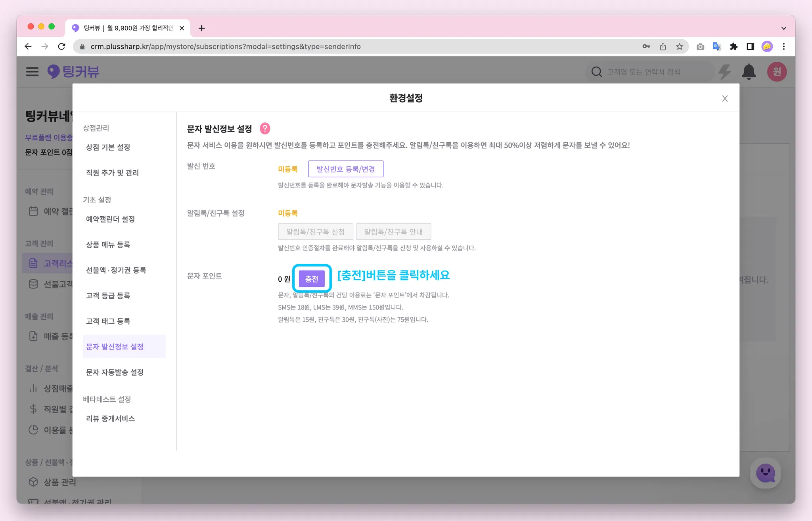Click the notification bell icon
812x521 pixels.
pos(749,72)
